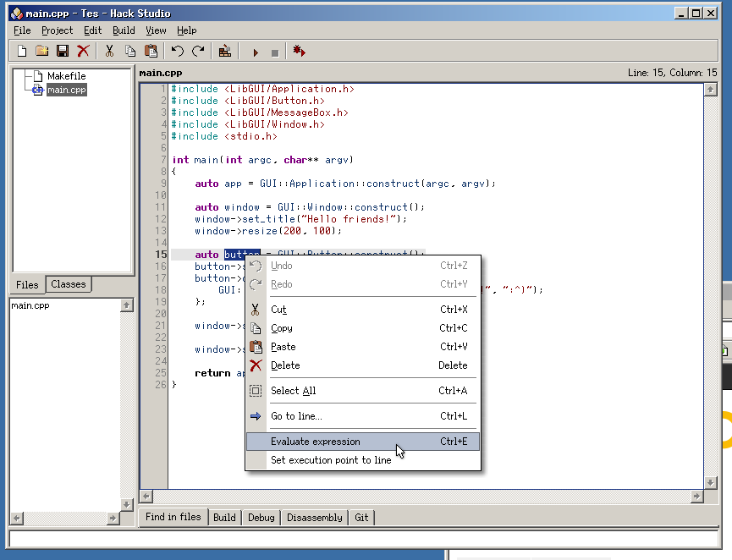Image resolution: width=732 pixels, height=560 pixels.
Task: Open the Debug bottom tab
Action: [261, 518]
